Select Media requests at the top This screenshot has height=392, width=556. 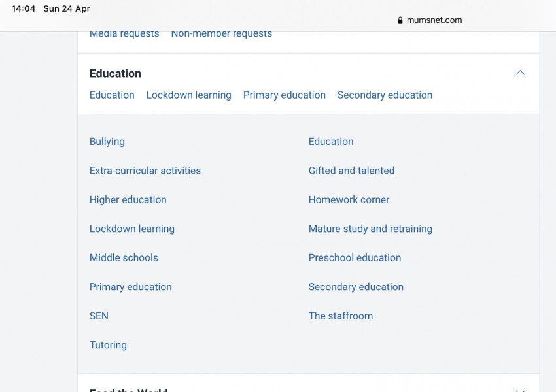click(x=124, y=33)
